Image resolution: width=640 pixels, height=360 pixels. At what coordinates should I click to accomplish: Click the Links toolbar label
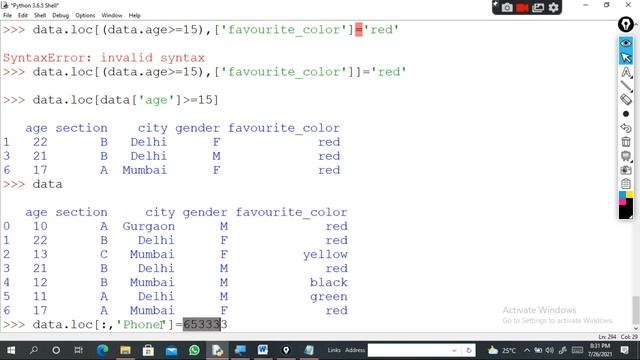[334, 350]
